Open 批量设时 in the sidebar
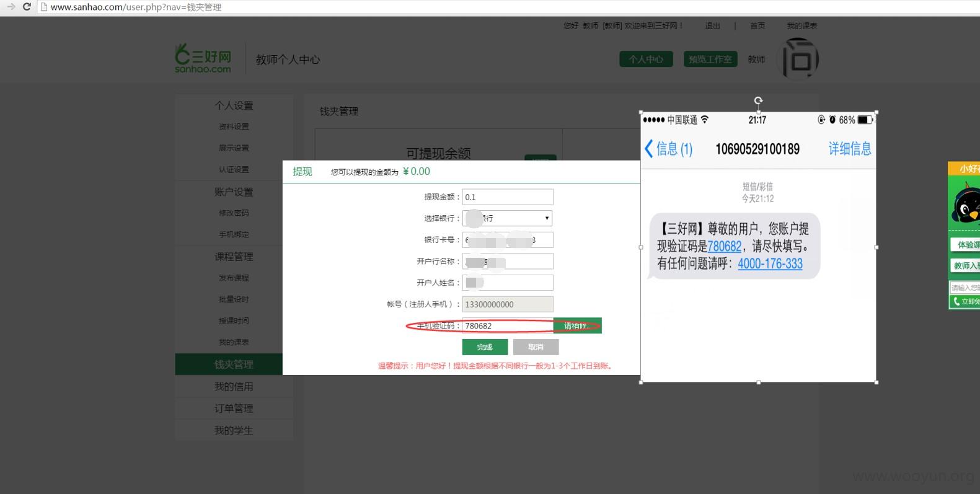The width and height of the screenshot is (980, 494). click(234, 299)
